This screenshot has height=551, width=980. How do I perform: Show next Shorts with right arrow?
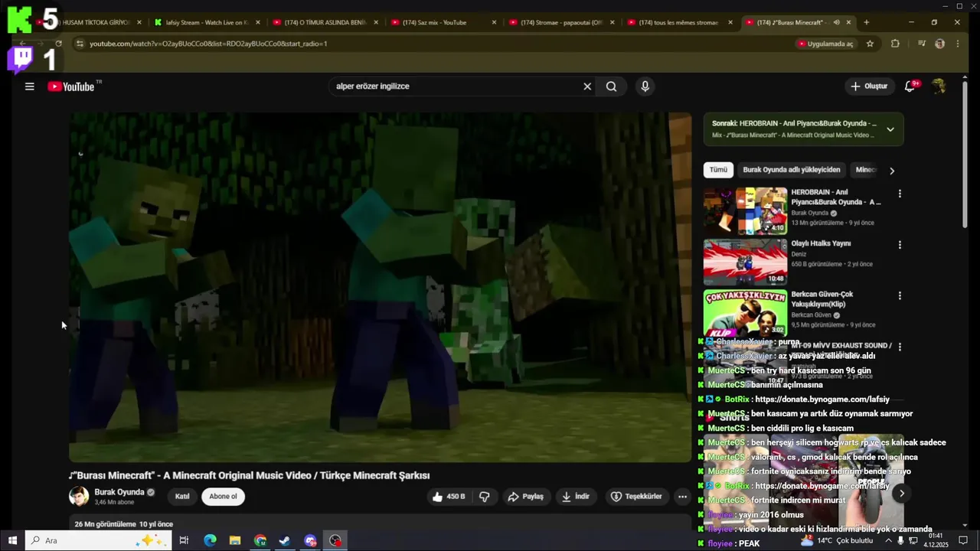901,494
